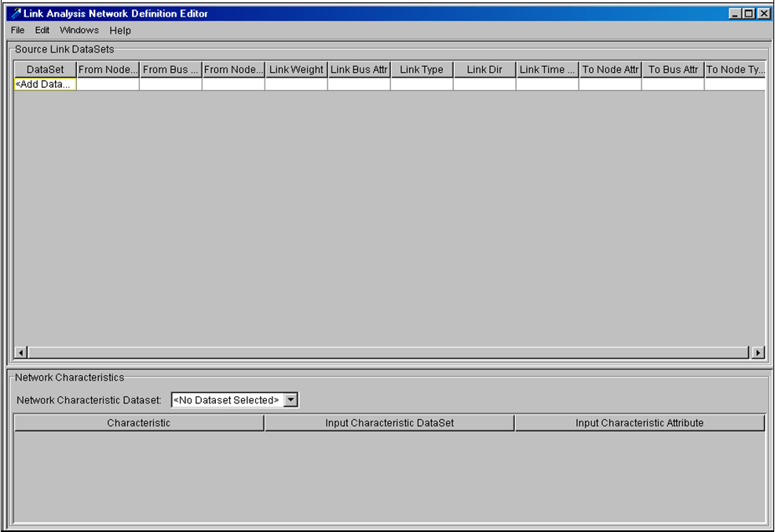
Task: Click the Link Dir column header
Action: click(x=484, y=69)
